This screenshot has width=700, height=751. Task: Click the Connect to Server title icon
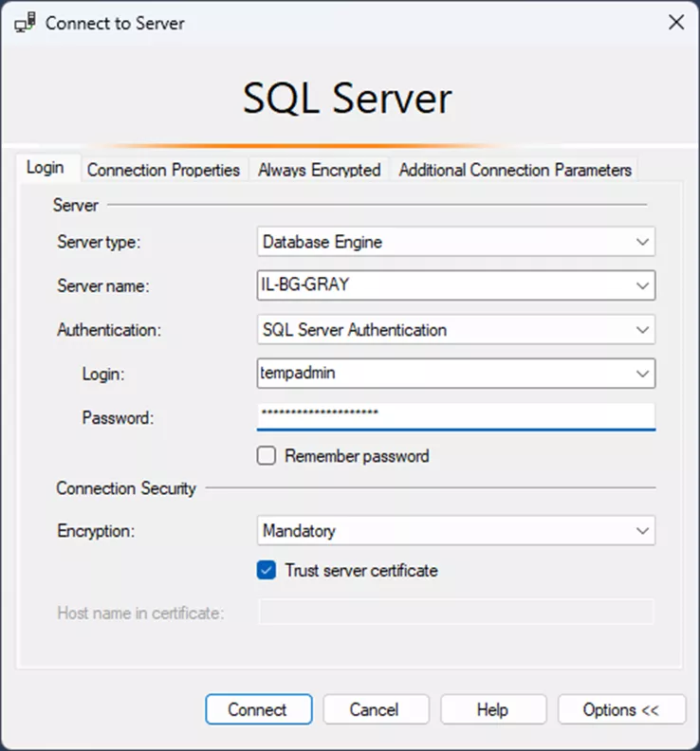[25, 23]
